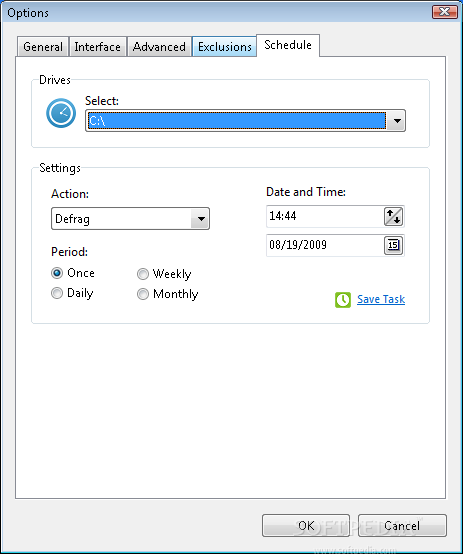Open the Action dropdown showing Defrag

tap(130, 219)
